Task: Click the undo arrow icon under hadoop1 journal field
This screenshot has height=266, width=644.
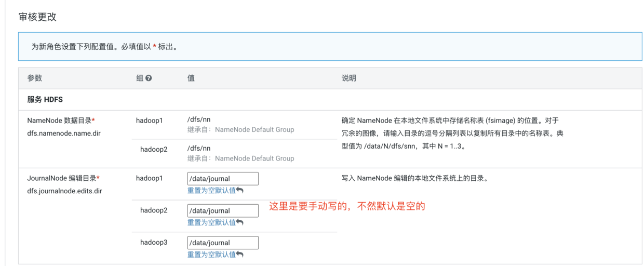Action: (x=240, y=191)
